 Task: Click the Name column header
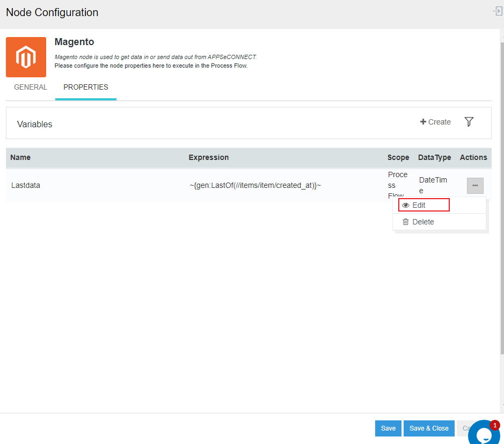tap(20, 157)
